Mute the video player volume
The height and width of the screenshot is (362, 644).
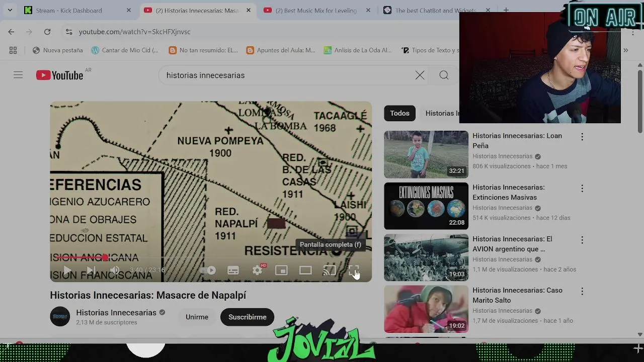tap(115, 270)
